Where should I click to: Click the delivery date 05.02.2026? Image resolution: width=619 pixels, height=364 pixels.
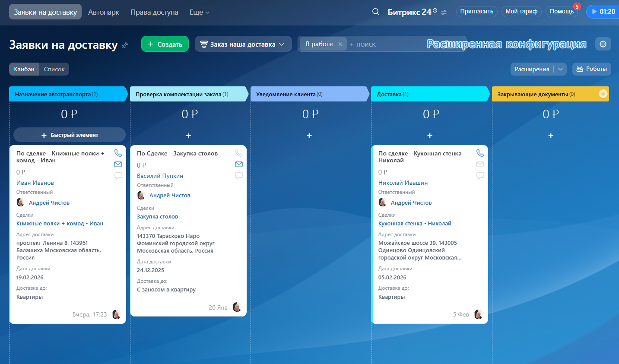(392, 277)
